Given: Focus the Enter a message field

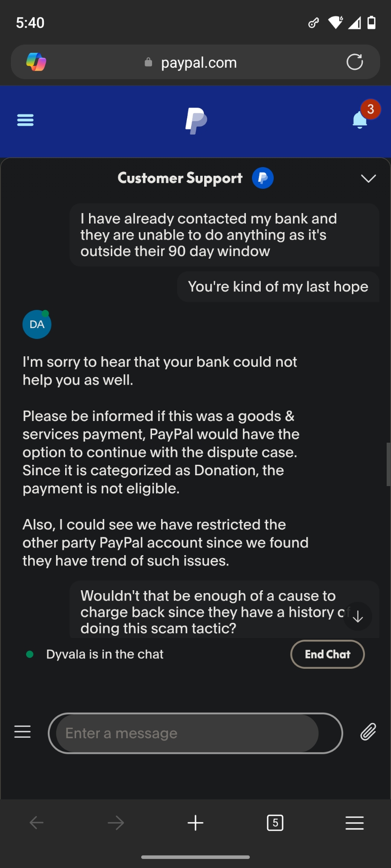Looking at the screenshot, I should click(187, 733).
